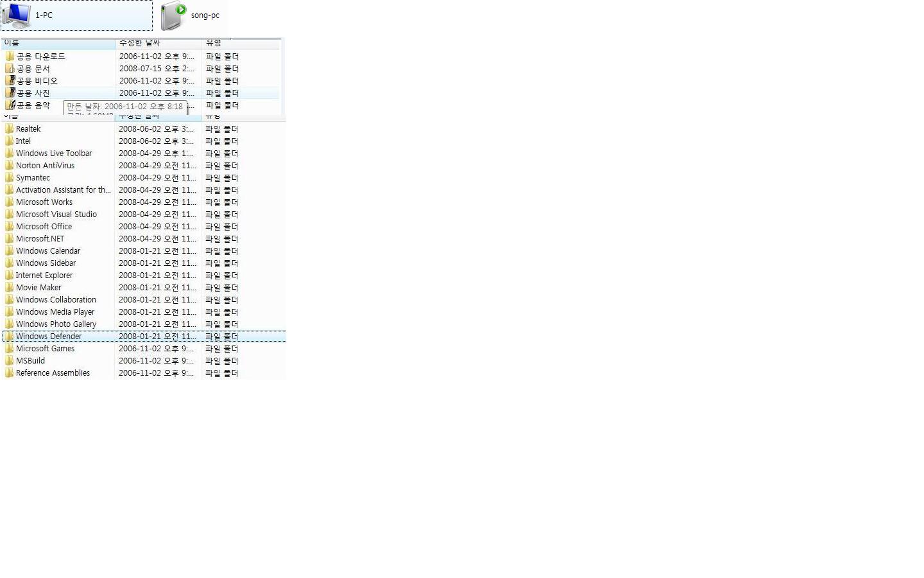This screenshot has width=924, height=578.
Task: Click the Norton AntiVirus row date cell
Action: [x=157, y=166]
